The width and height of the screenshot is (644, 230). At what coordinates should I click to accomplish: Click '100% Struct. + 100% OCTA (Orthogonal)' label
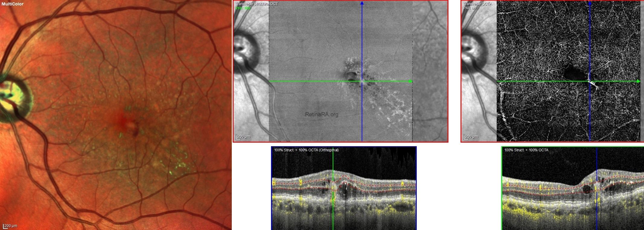point(306,150)
